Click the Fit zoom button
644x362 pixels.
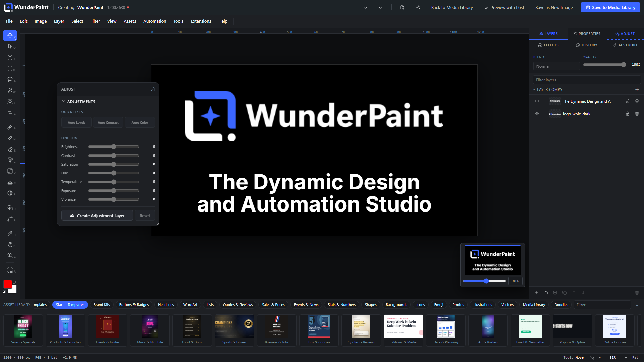coord(635,358)
